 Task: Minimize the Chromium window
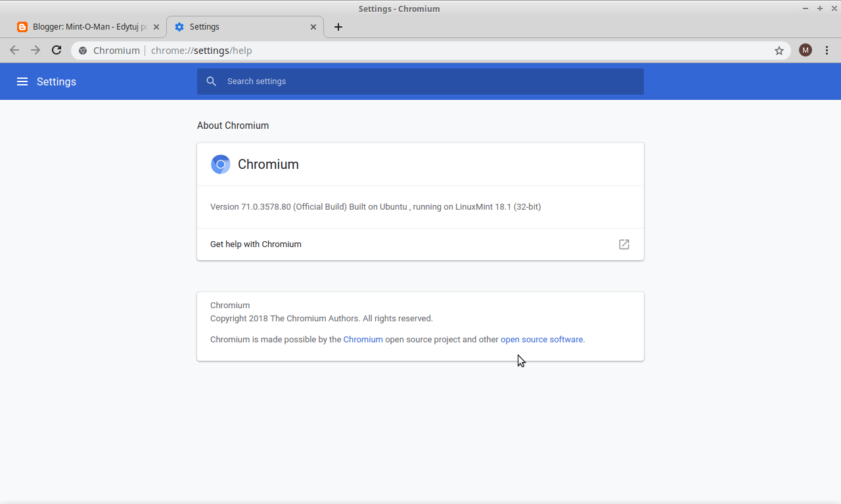point(806,9)
